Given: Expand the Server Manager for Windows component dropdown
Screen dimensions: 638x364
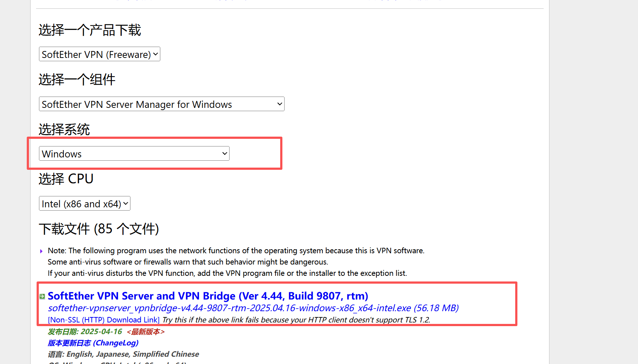Looking at the screenshot, I should click(x=161, y=104).
